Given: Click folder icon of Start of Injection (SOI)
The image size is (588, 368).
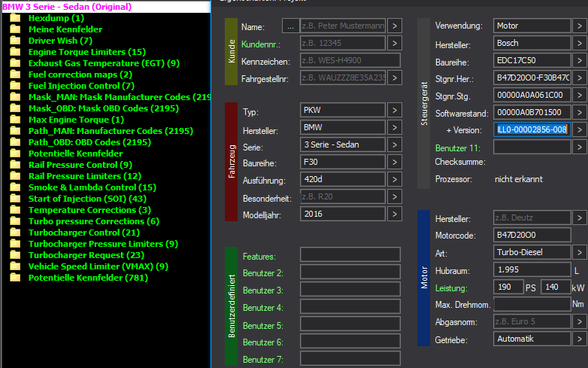Looking at the screenshot, I should [x=15, y=199].
